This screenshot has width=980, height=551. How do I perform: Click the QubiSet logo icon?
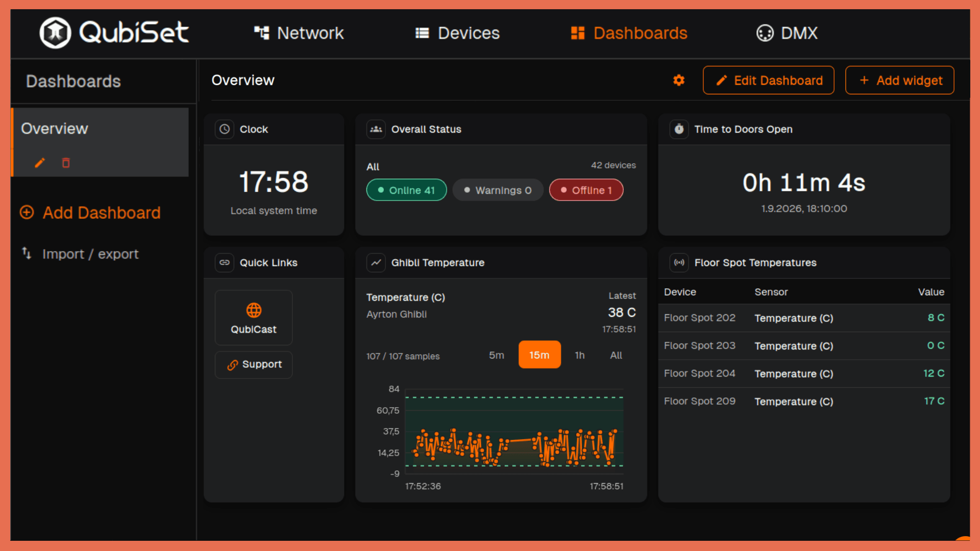[x=55, y=33]
